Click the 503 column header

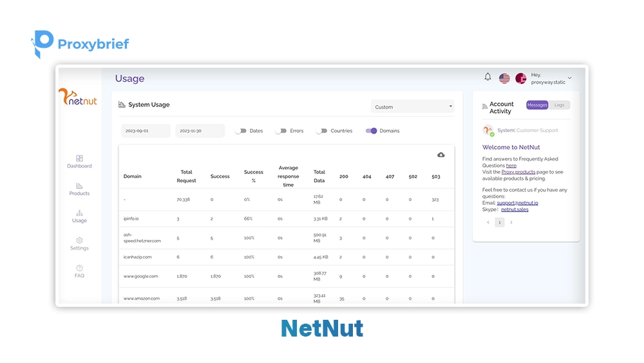[x=436, y=177]
